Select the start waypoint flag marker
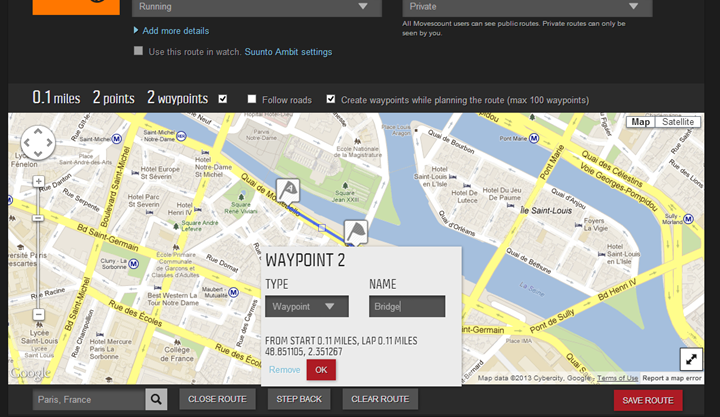This screenshot has height=417, width=720. point(288,191)
